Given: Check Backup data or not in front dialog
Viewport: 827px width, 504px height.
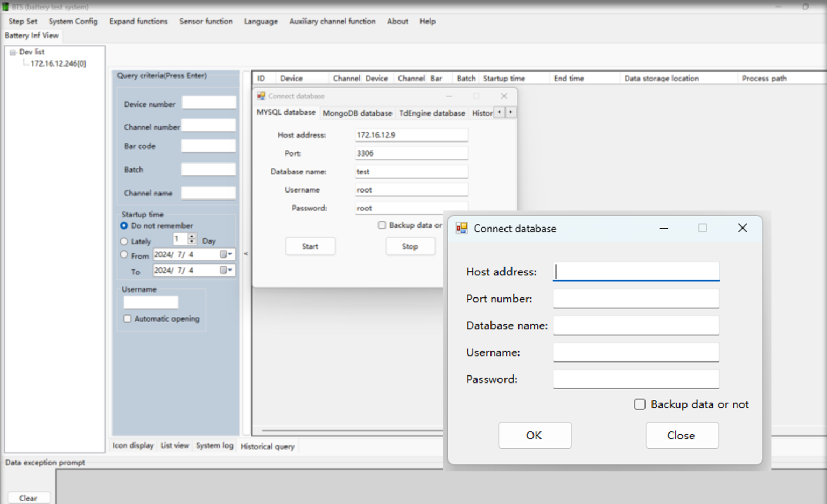Looking at the screenshot, I should click(640, 404).
